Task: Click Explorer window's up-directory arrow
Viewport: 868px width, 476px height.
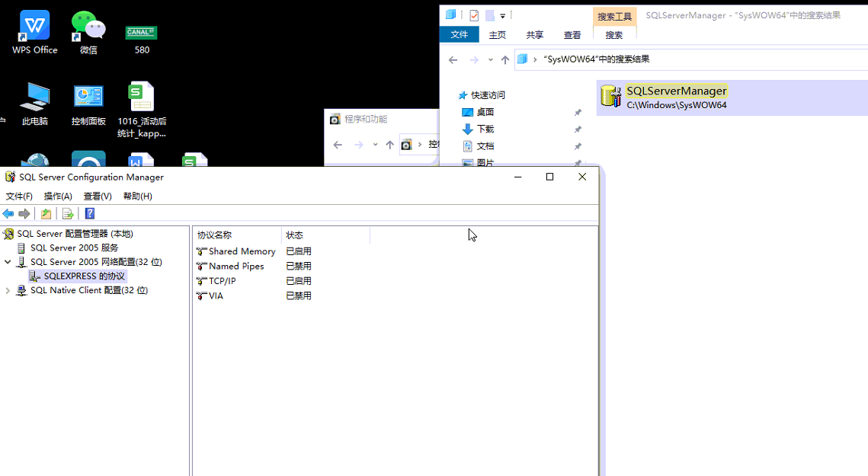Action: click(504, 59)
